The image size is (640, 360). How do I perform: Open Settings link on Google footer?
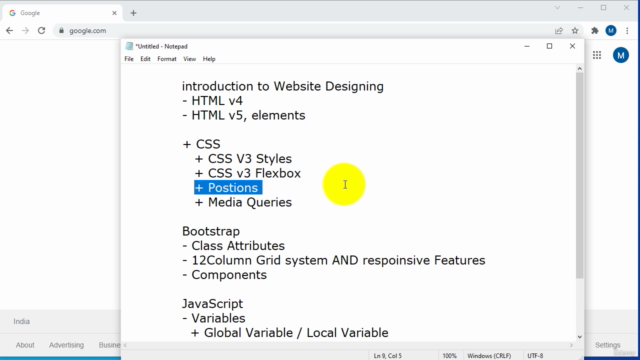pos(607,345)
